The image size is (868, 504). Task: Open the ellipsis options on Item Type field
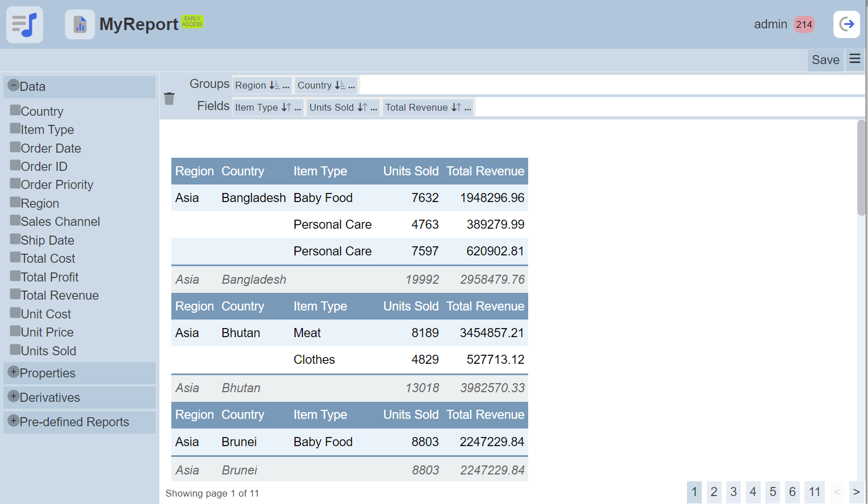(x=298, y=108)
